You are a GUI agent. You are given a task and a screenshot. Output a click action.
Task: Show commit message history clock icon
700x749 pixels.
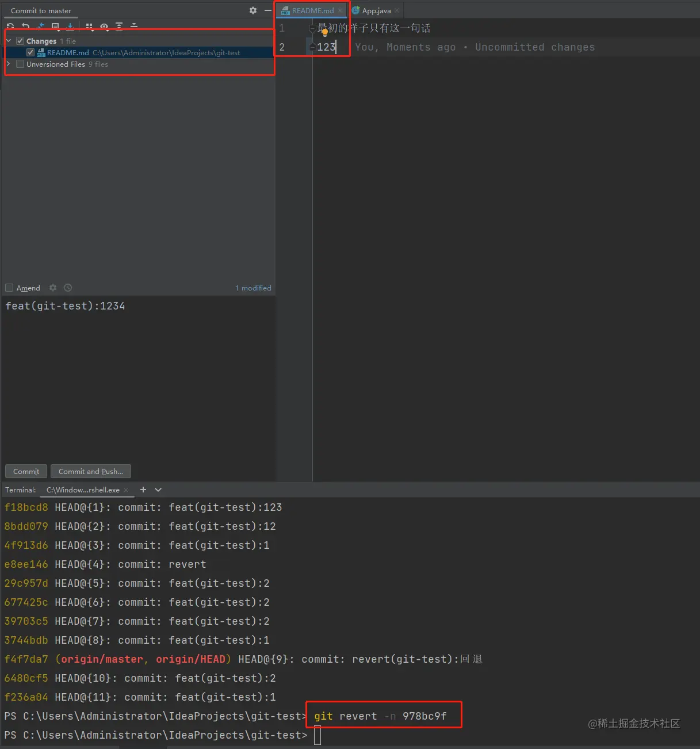pos(68,288)
